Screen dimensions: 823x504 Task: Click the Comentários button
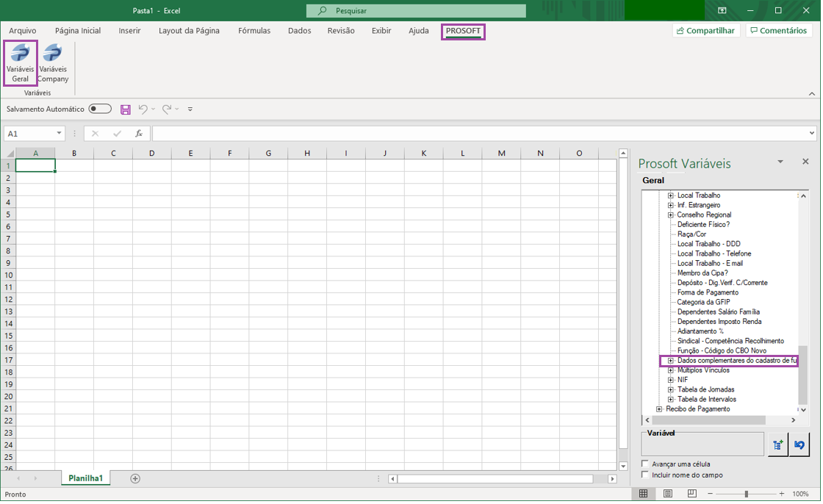pos(779,30)
